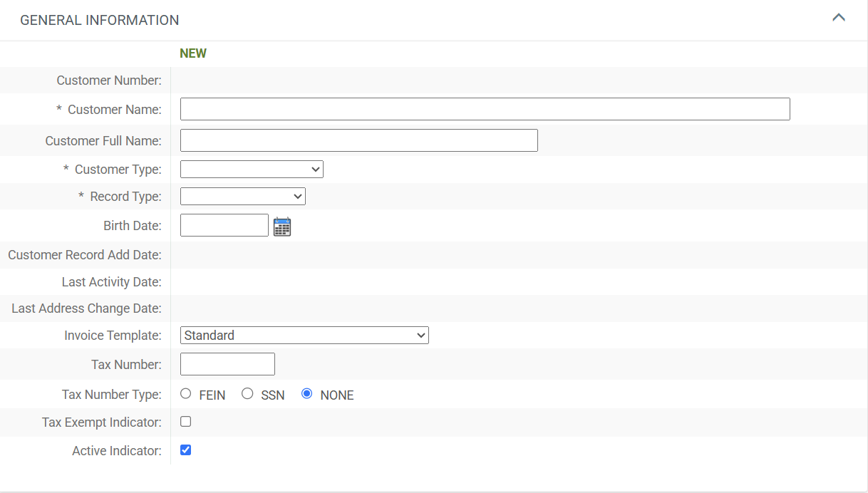
Task: Click the GENERAL INFORMATION header
Action: click(99, 20)
